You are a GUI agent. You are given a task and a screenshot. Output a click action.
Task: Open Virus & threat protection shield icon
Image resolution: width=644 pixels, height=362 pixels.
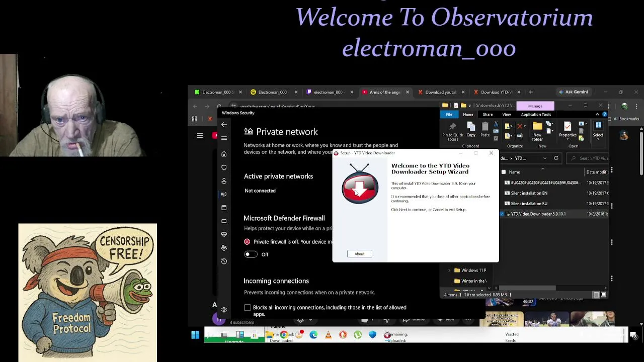pyautogui.click(x=224, y=167)
